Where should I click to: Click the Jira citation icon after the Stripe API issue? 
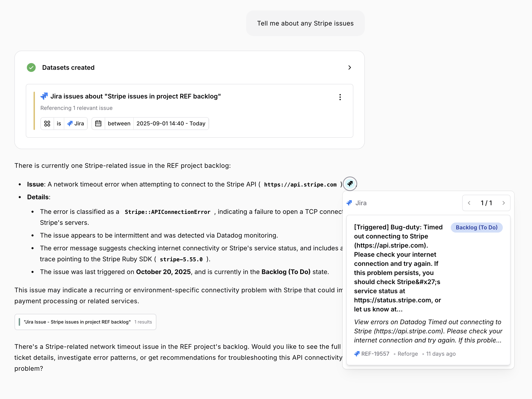click(350, 184)
